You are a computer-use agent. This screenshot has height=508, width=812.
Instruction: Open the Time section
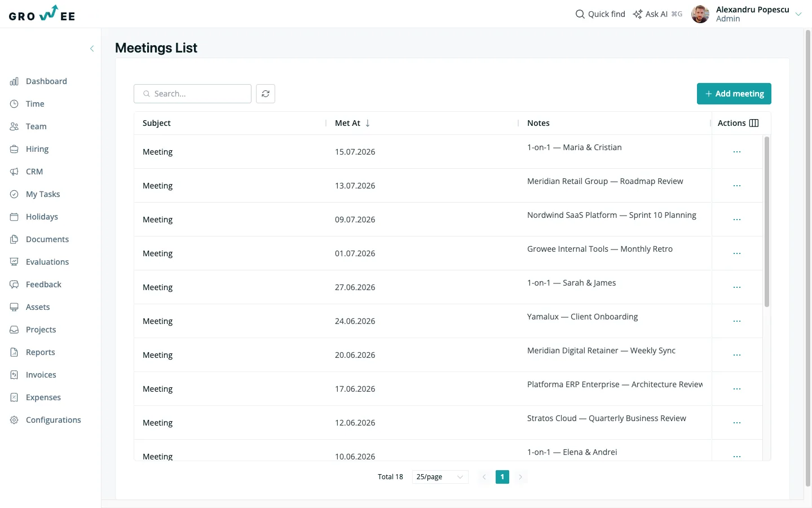click(x=35, y=104)
